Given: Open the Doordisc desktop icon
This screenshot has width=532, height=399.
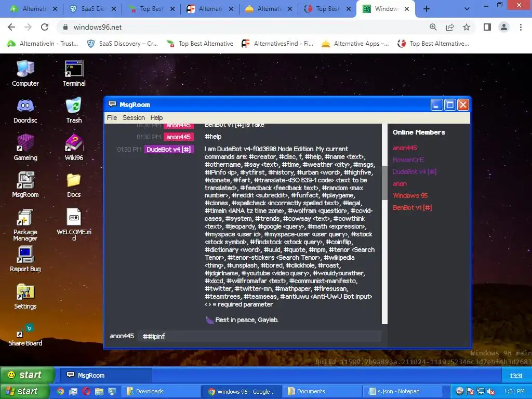Looking at the screenshot, I should (x=25, y=111).
